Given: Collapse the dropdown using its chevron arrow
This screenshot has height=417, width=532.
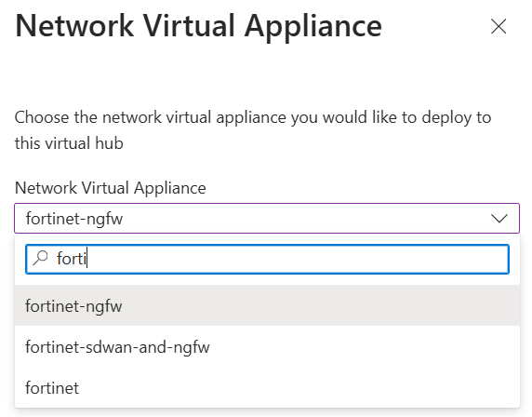Looking at the screenshot, I should pos(499,219).
